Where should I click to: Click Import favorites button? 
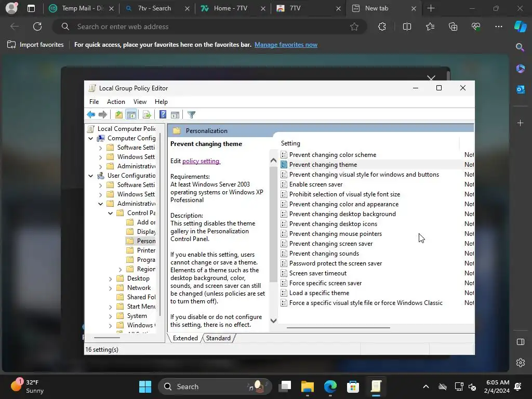[36, 45]
